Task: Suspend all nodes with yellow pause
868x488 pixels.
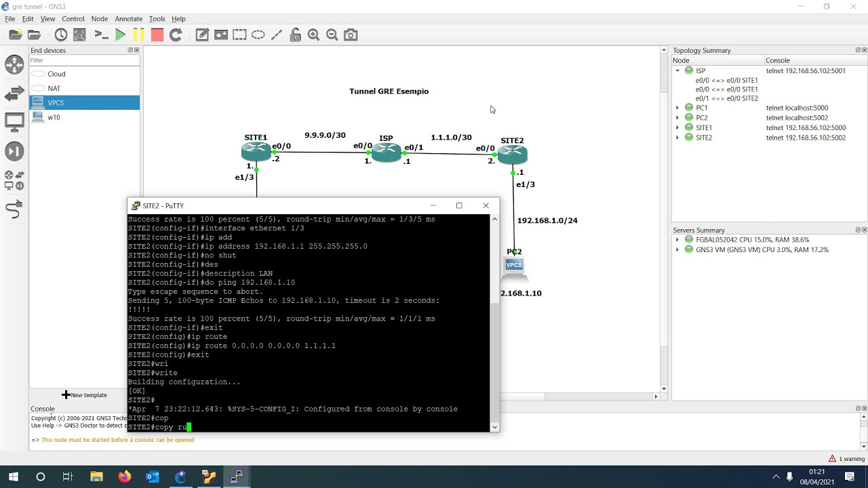Action: [x=138, y=35]
